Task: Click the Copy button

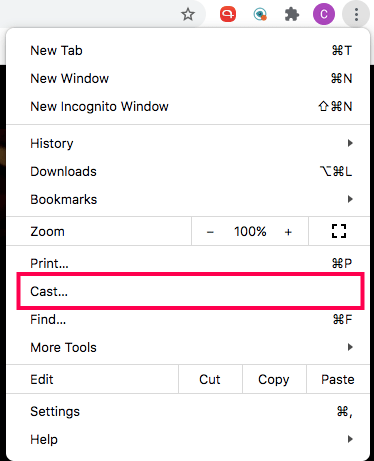Action: (x=274, y=379)
